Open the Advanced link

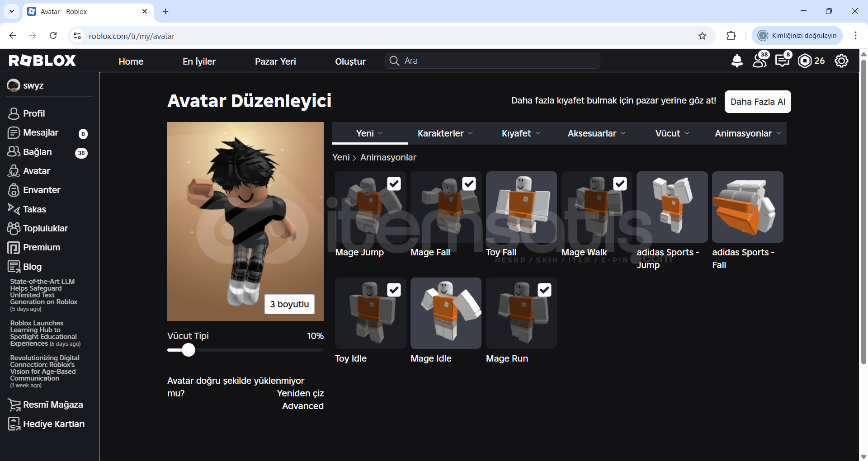tap(303, 406)
